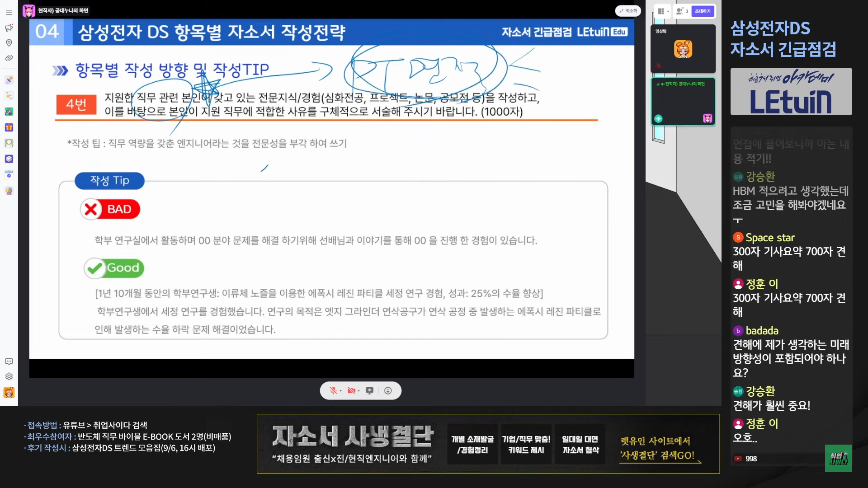Viewport: 868px width, 488px height.
Task: Start screen sharing from bottom toolbar
Action: tap(369, 391)
